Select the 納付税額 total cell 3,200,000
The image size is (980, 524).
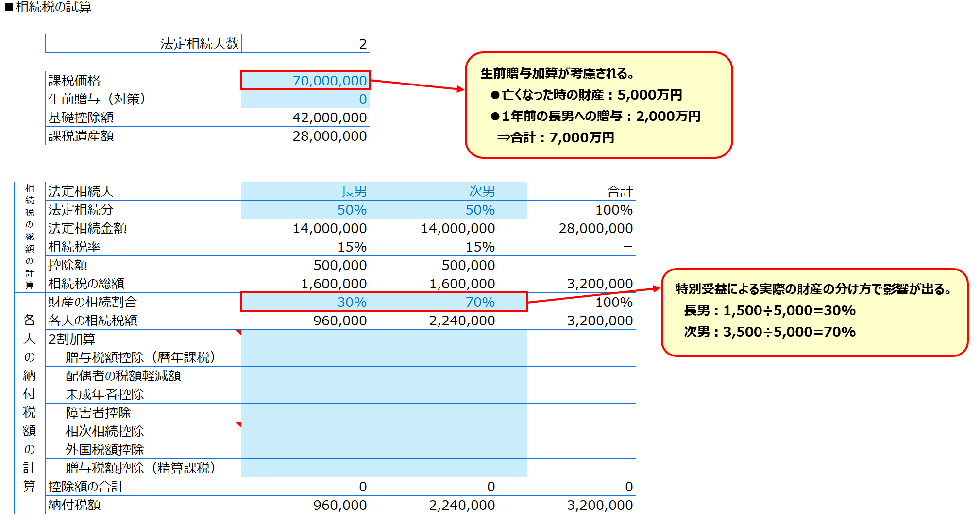pos(581,505)
